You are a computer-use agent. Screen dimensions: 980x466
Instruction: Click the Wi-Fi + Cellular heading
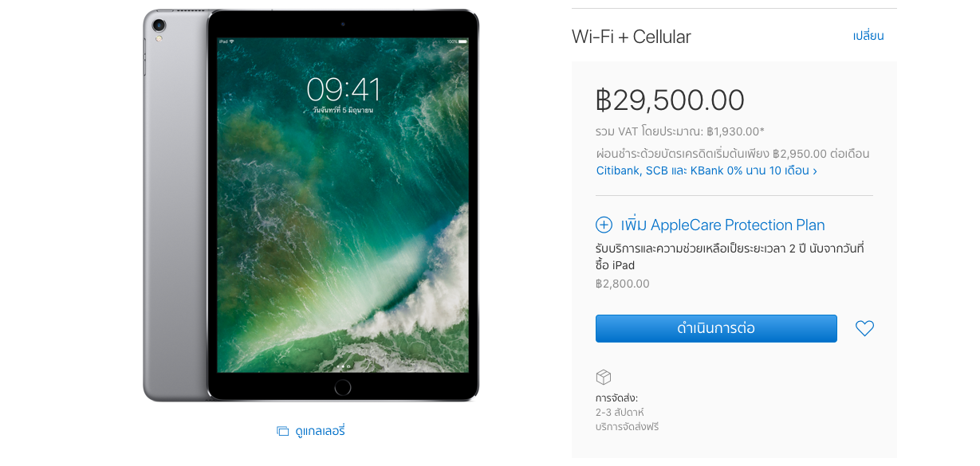pos(632,37)
